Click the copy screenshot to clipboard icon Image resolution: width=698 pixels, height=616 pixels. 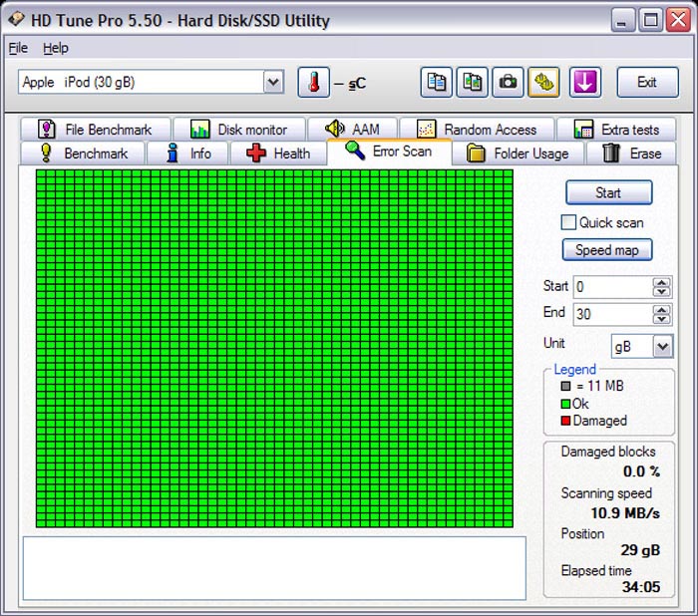click(x=472, y=83)
